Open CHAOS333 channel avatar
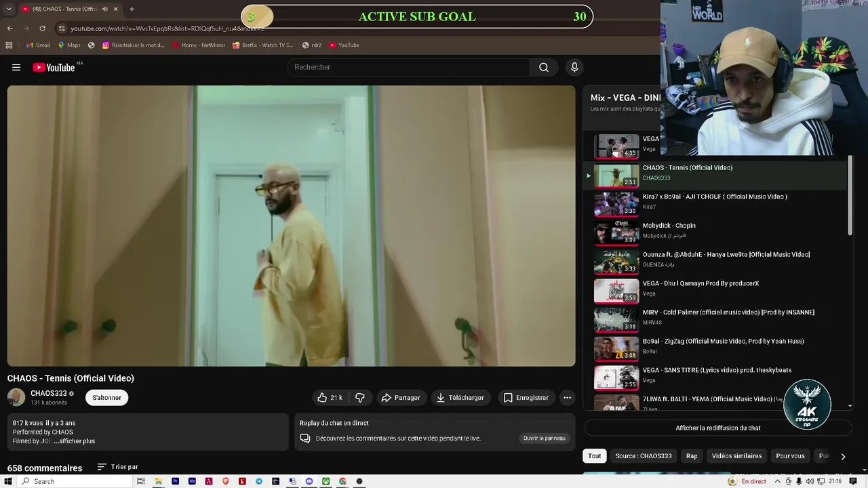Image resolution: width=868 pixels, height=488 pixels. (16, 397)
